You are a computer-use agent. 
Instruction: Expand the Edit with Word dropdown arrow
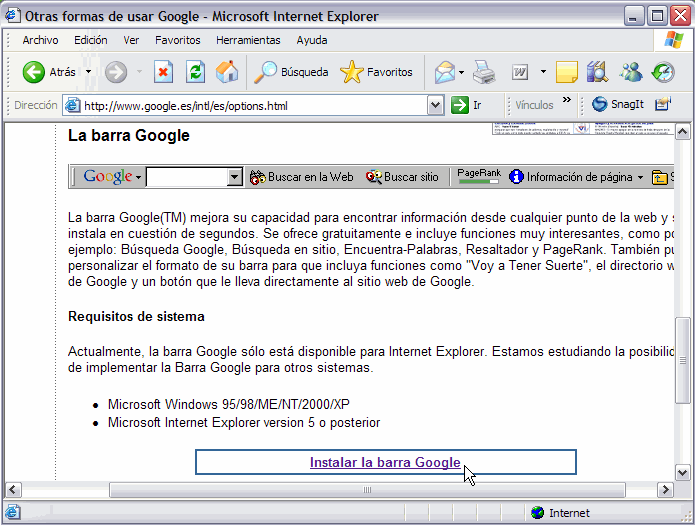(x=543, y=71)
